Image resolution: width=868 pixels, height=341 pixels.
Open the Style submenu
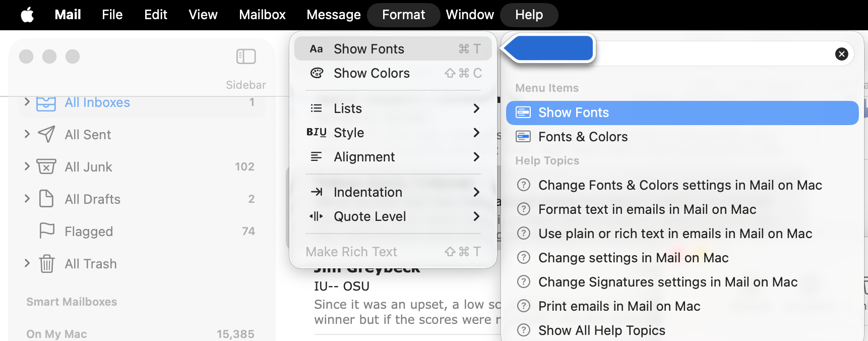click(393, 133)
